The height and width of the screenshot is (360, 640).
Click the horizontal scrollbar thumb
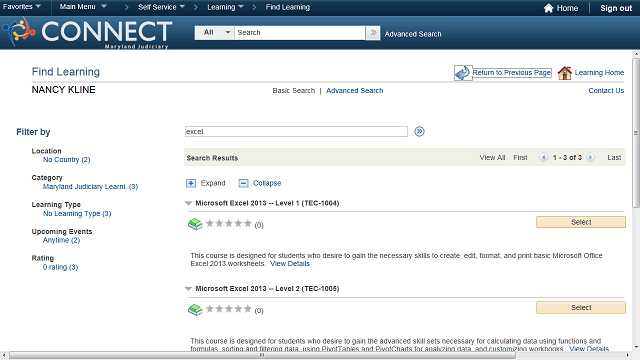click(x=262, y=355)
